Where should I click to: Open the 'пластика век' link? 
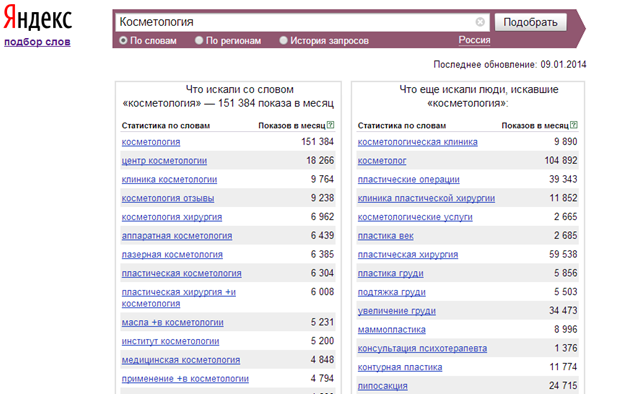point(385,236)
